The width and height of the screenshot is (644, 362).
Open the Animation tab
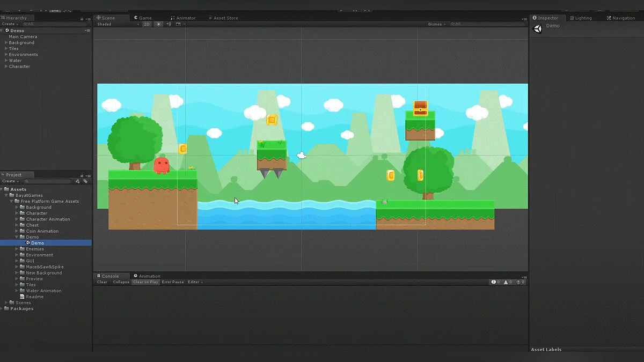[x=147, y=276]
